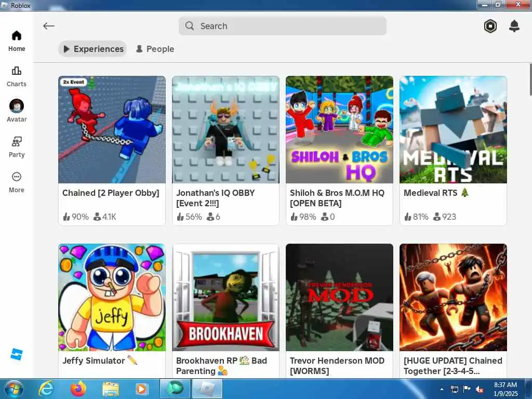Click the 2x Event badge

[74, 82]
